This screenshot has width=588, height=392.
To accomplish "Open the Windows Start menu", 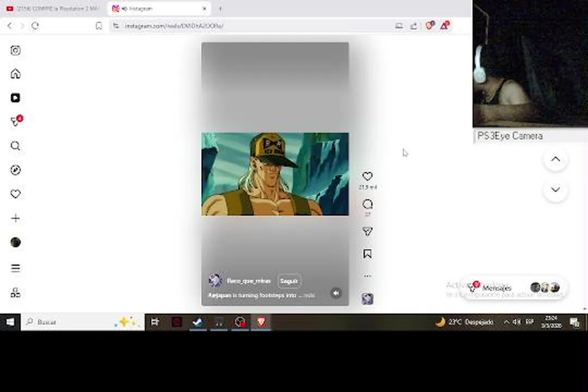I will (10, 322).
